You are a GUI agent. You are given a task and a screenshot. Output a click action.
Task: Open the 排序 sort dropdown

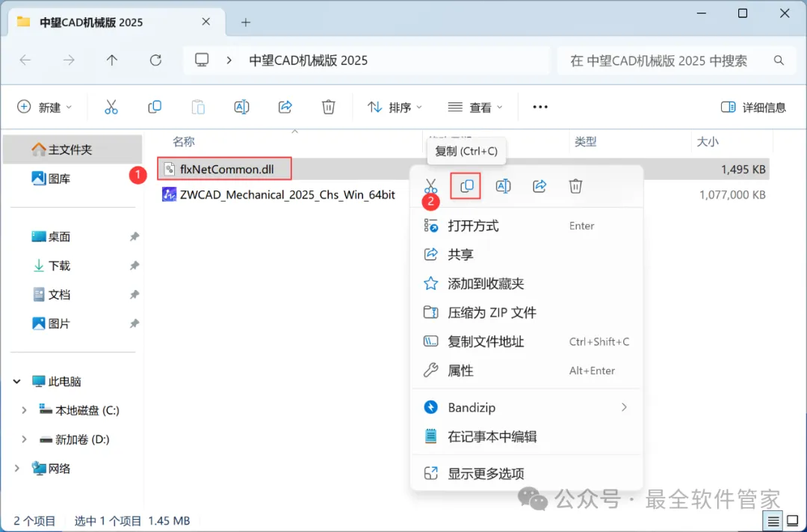395,107
